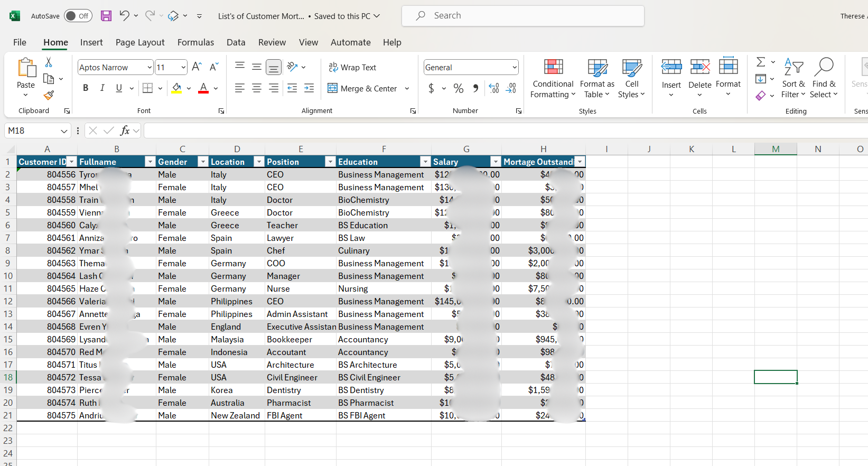
Task: Click the Decrease Decimal icon
Action: [511, 88]
